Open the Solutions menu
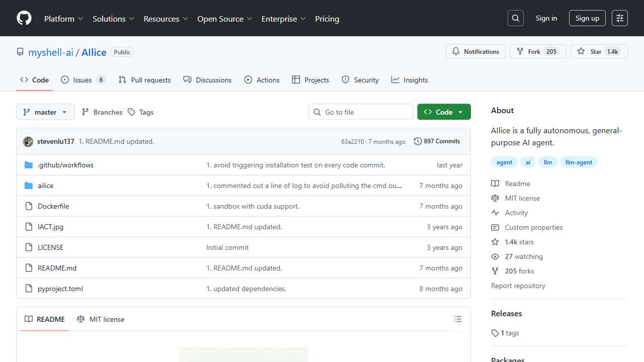The width and height of the screenshot is (644, 362). coord(113,19)
